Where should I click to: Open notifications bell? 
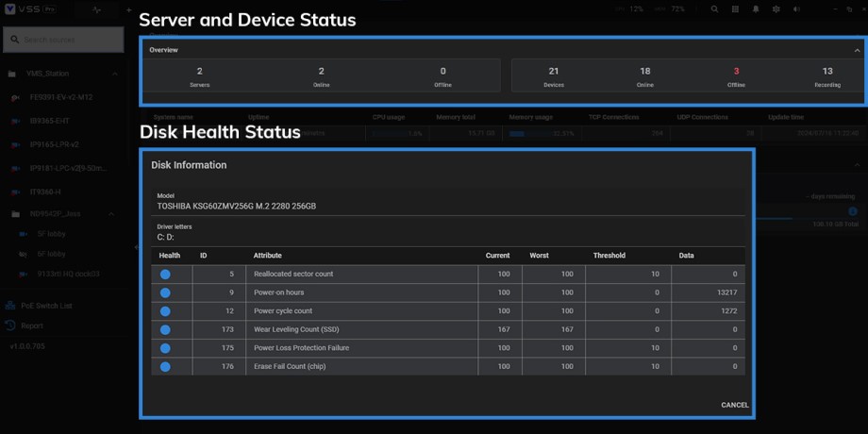[756, 9]
